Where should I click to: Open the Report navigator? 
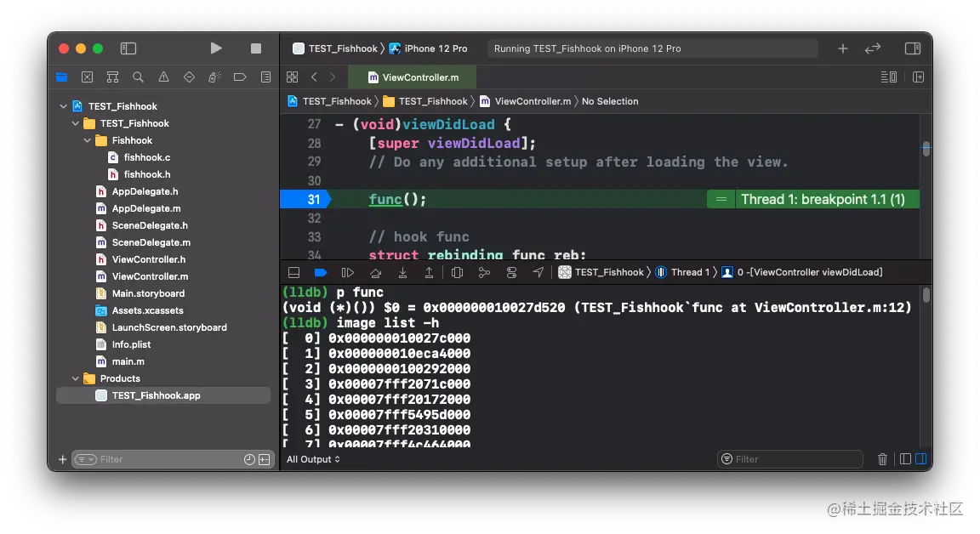coord(265,77)
